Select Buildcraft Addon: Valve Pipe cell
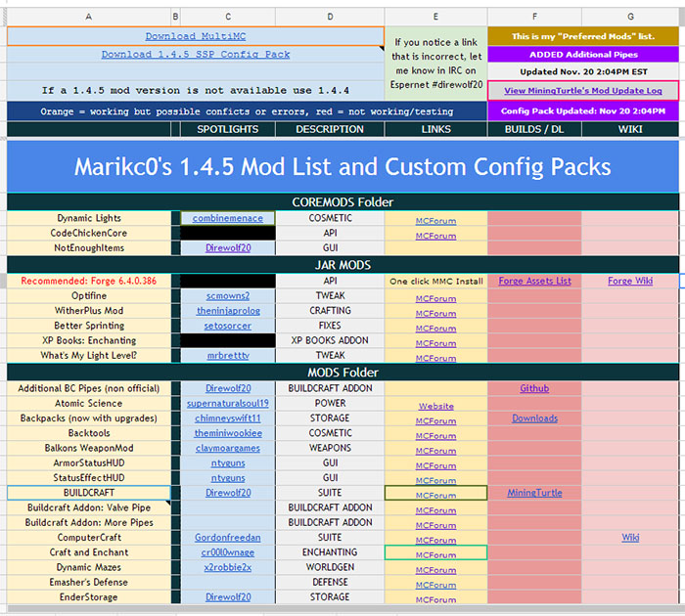This screenshot has height=616, width=685. (89, 507)
